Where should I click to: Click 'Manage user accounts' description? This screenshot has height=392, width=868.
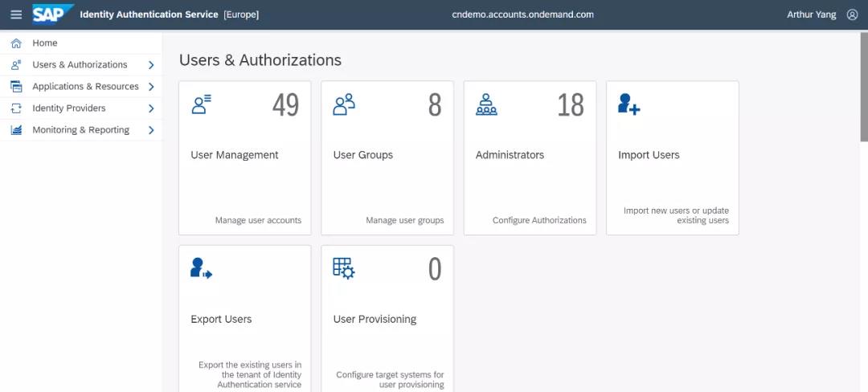(x=259, y=220)
